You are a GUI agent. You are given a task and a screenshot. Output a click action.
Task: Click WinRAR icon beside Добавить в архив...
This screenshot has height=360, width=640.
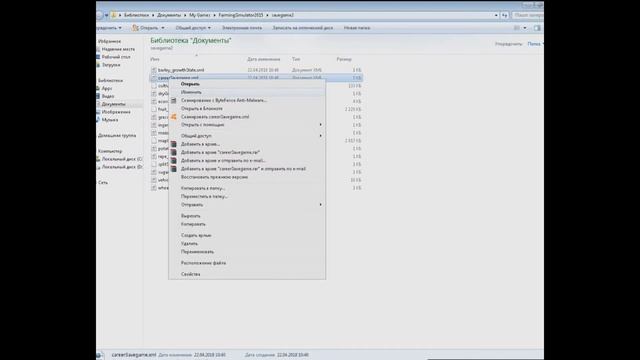pos(173,144)
